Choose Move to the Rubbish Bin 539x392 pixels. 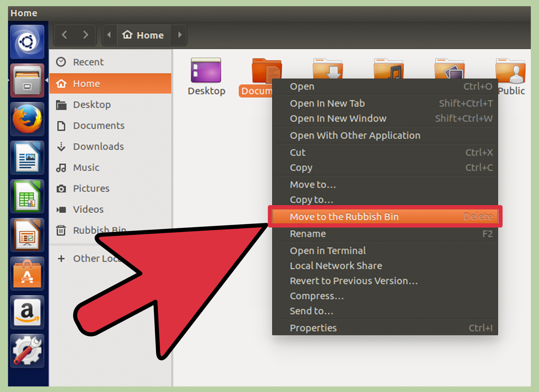click(385, 216)
